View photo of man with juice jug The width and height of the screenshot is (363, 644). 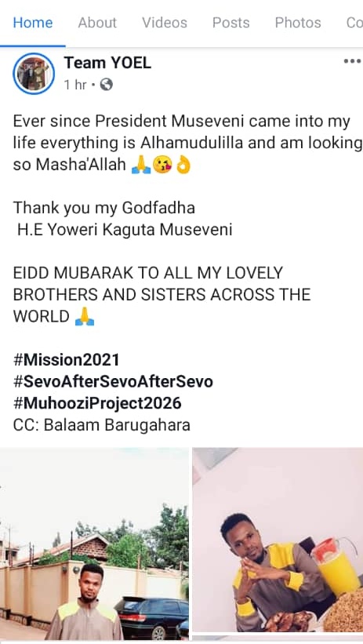click(x=278, y=540)
